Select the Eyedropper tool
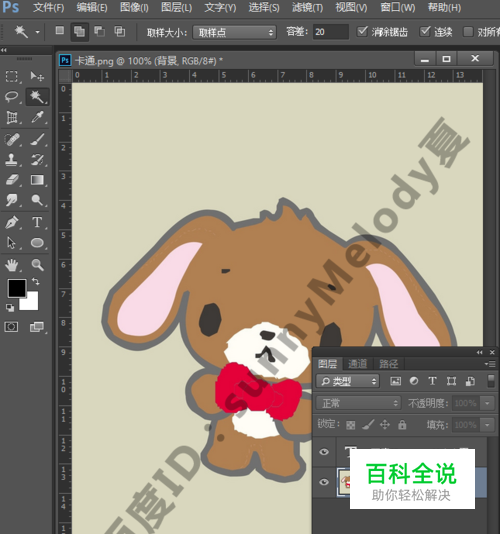 click(x=37, y=117)
